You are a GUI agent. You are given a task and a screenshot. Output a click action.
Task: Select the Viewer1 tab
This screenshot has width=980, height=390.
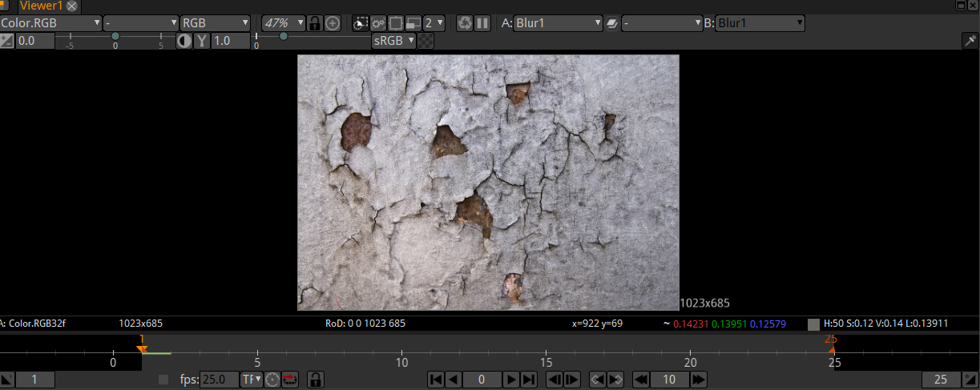[x=41, y=6]
